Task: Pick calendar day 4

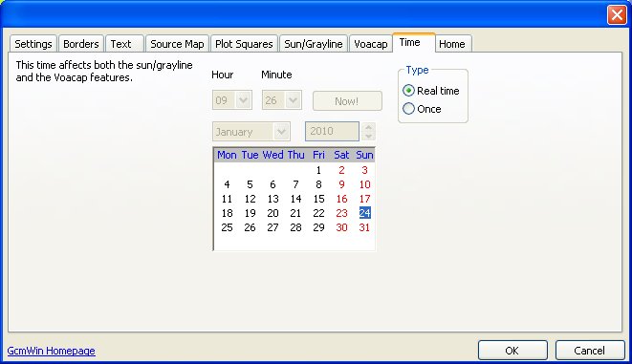Action: 227,184
